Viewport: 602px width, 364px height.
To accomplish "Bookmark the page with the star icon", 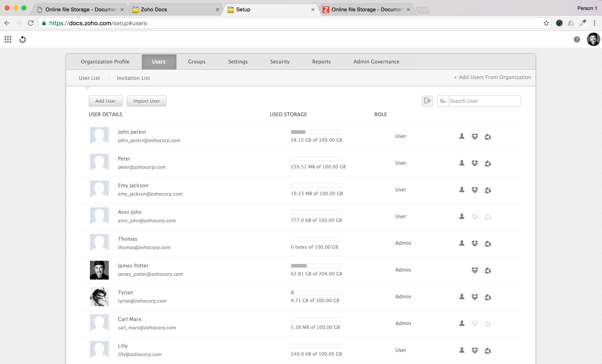I will (x=546, y=23).
